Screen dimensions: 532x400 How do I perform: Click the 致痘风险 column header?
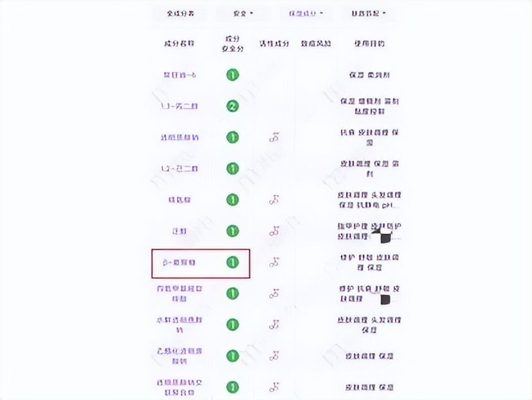(315, 44)
